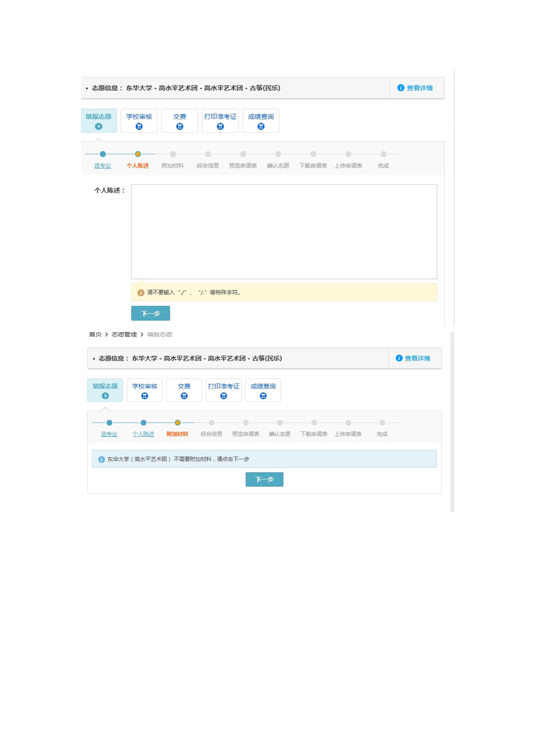Click 上传申请表 step in lower progress bar
Viewport: 535px width, 756px height.
pyautogui.click(x=348, y=434)
